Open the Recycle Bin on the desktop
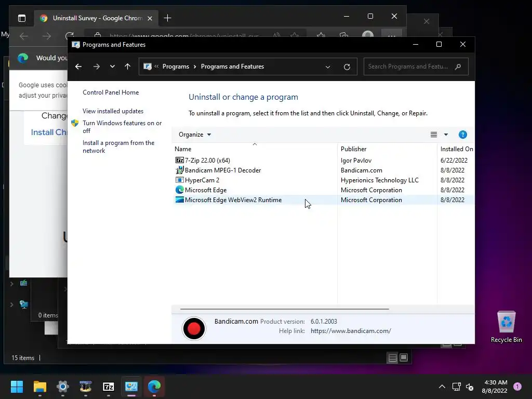This screenshot has height=399, width=532. click(506, 326)
